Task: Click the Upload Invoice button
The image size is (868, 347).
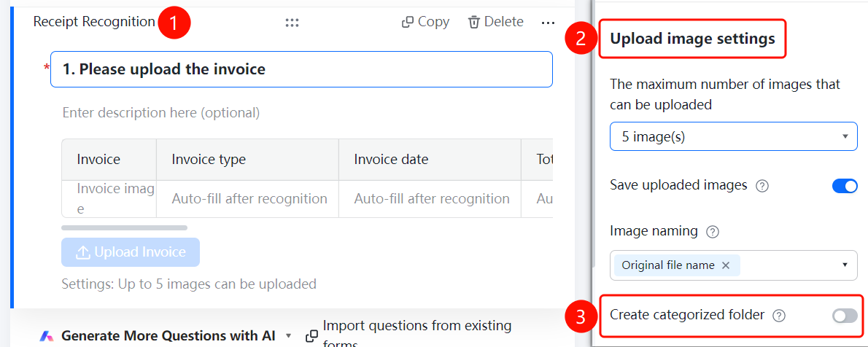Action: tap(131, 252)
